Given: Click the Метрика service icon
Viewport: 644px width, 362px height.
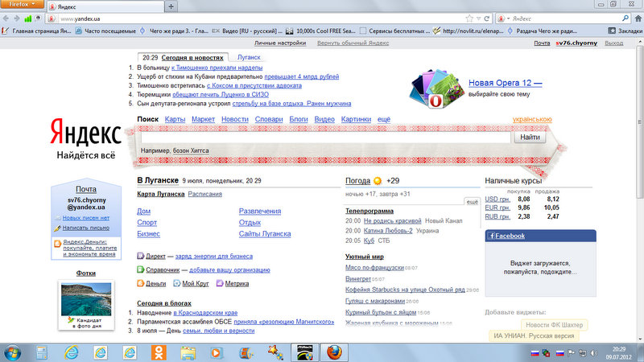Looking at the screenshot, I should click(x=220, y=283).
